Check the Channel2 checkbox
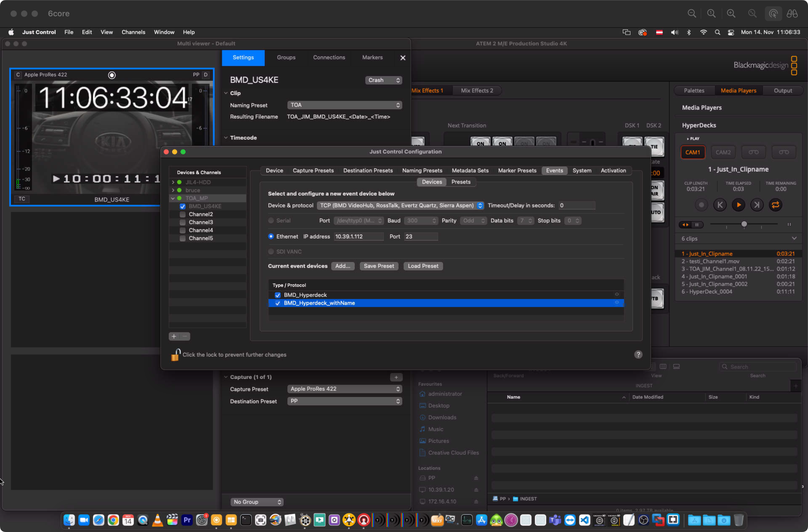 [183, 214]
